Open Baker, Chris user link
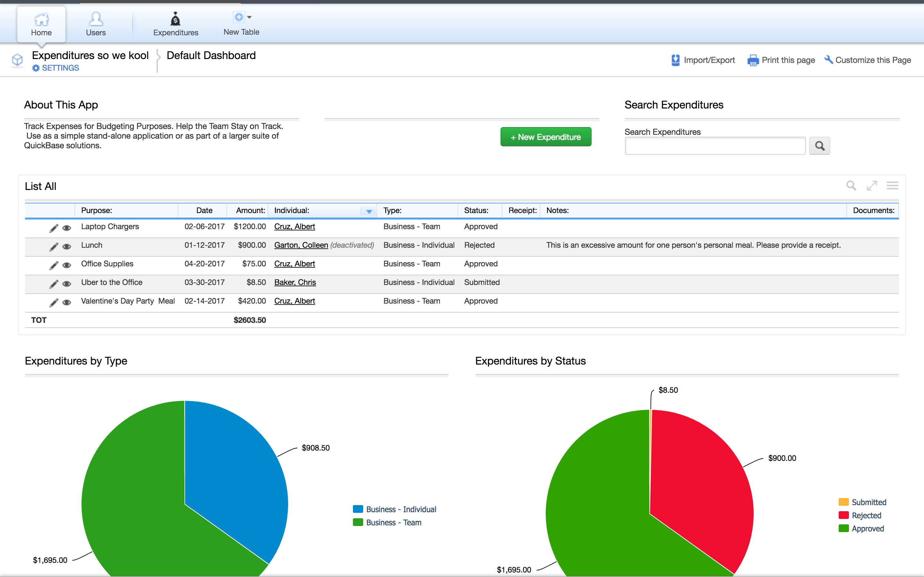The image size is (924, 577). pos(295,282)
